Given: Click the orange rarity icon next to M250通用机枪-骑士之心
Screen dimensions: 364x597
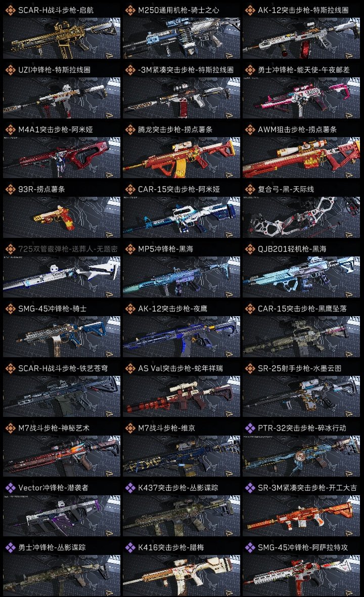Looking at the screenshot, I should click(x=130, y=10).
